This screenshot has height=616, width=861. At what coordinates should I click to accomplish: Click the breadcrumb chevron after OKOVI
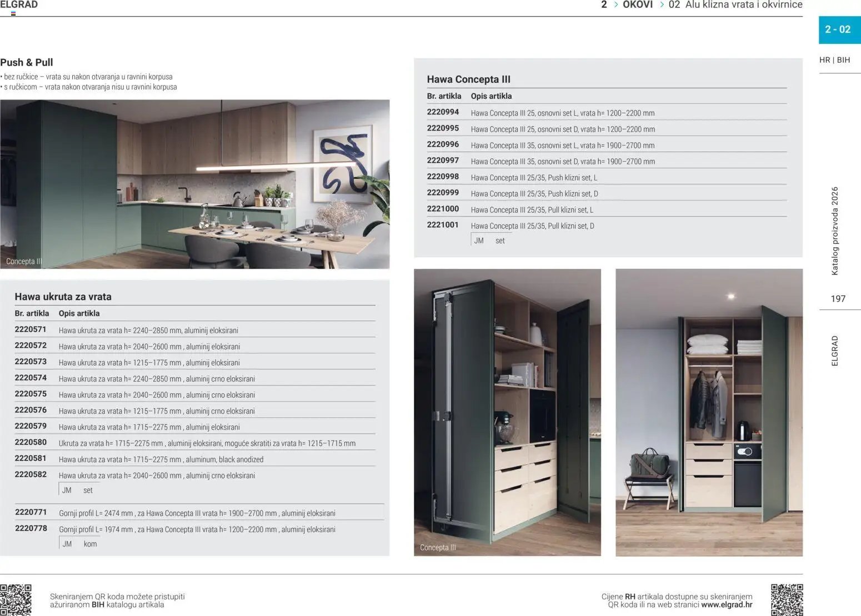pyautogui.click(x=662, y=5)
